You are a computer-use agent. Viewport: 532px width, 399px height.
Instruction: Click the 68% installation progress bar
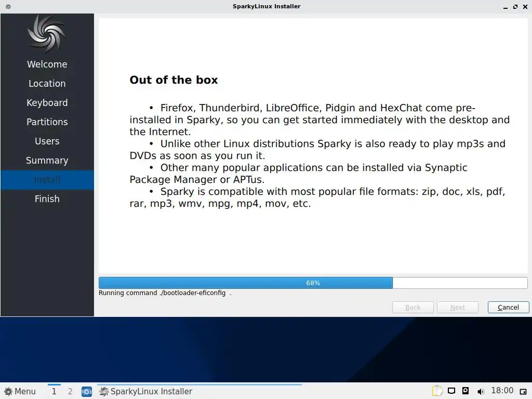[313, 283]
